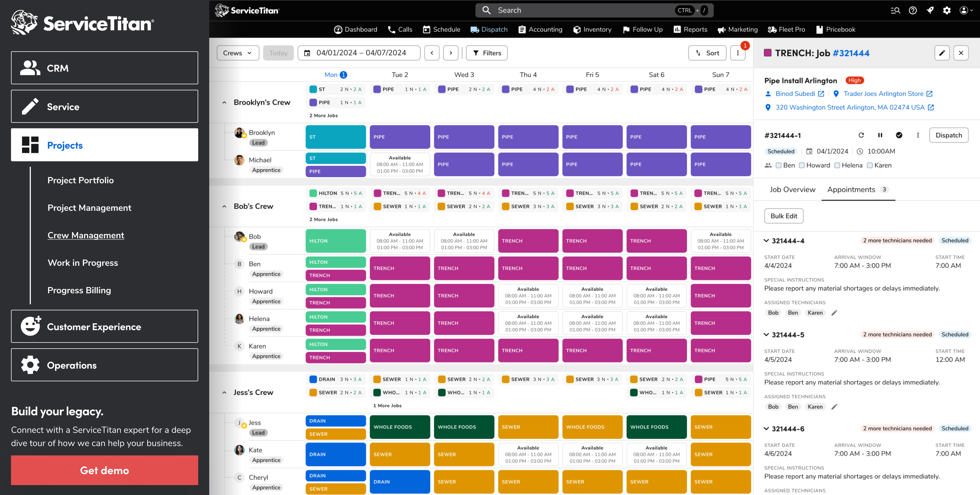Screen dimensions: 980x495
Task: Click the pink TRENCH job color swatch
Action: pos(768,53)
